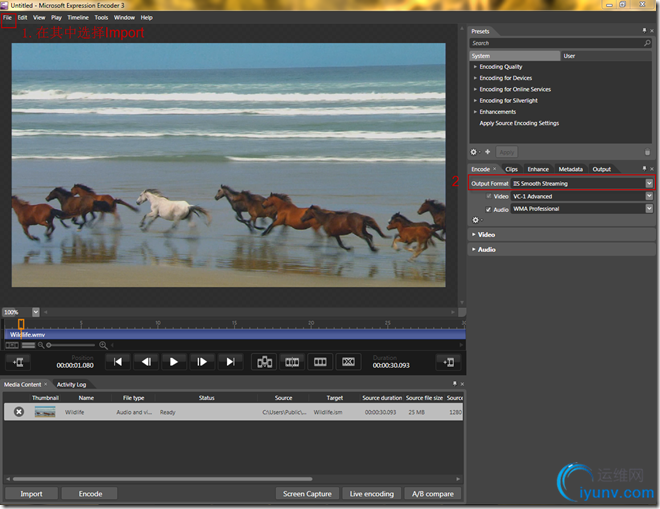Open the Video codec VC-1 Advanced dropdown

(x=649, y=196)
